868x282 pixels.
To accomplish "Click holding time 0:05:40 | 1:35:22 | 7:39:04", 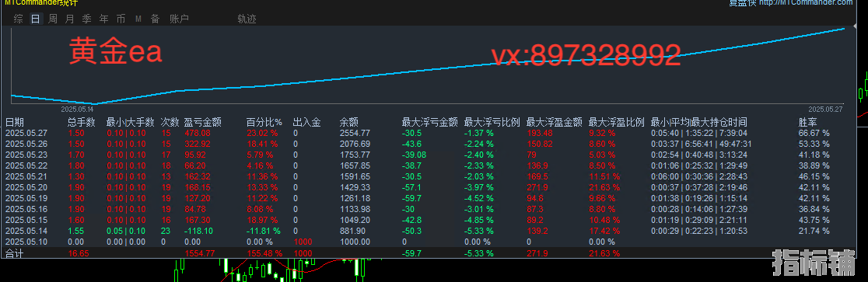I will [698, 134].
